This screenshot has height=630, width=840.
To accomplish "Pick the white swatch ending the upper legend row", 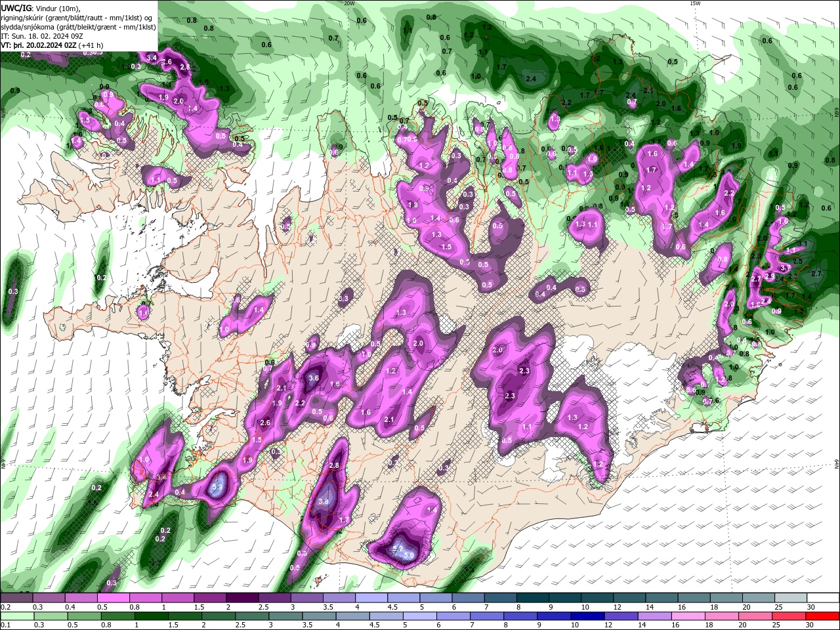I will point(823,598).
